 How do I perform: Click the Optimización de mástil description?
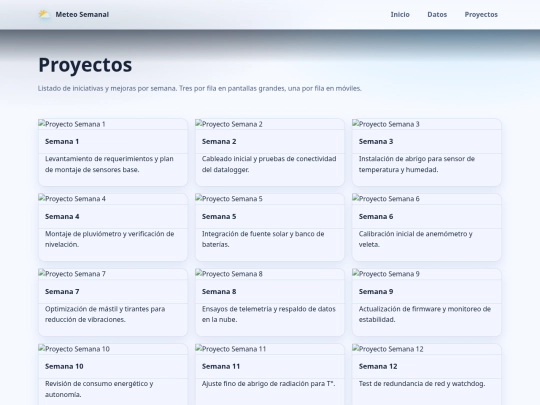pyautogui.click(x=105, y=314)
